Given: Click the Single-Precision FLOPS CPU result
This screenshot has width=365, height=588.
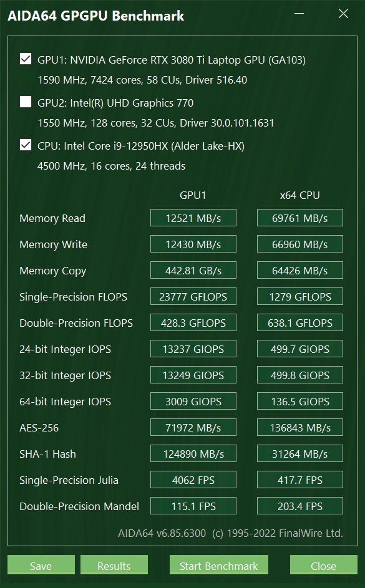Looking at the screenshot, I should tap(299, 296).
